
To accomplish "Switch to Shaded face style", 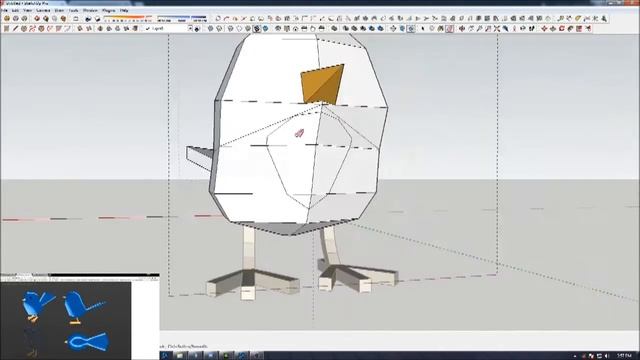I will point(248,29).
